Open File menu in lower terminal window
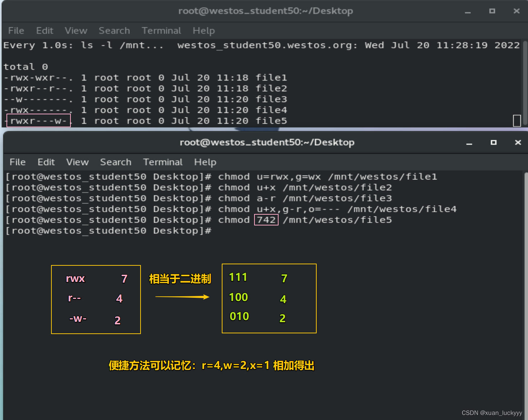 click(18, 162)
